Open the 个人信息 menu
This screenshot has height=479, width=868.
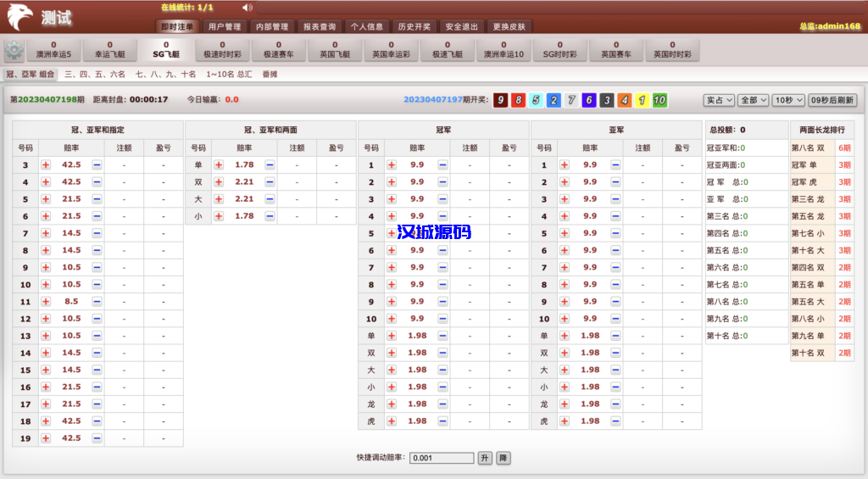[x=366, y=26]
